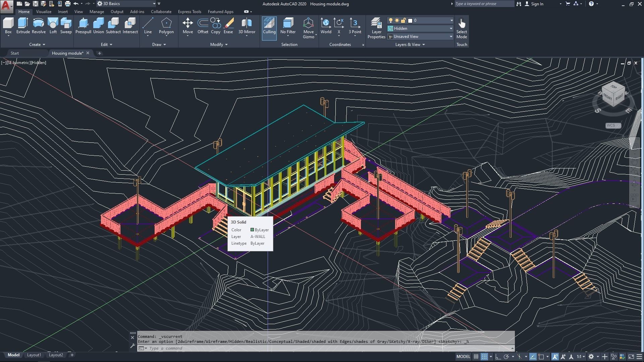Pick the Sweep tool

[x=66, y=26]
